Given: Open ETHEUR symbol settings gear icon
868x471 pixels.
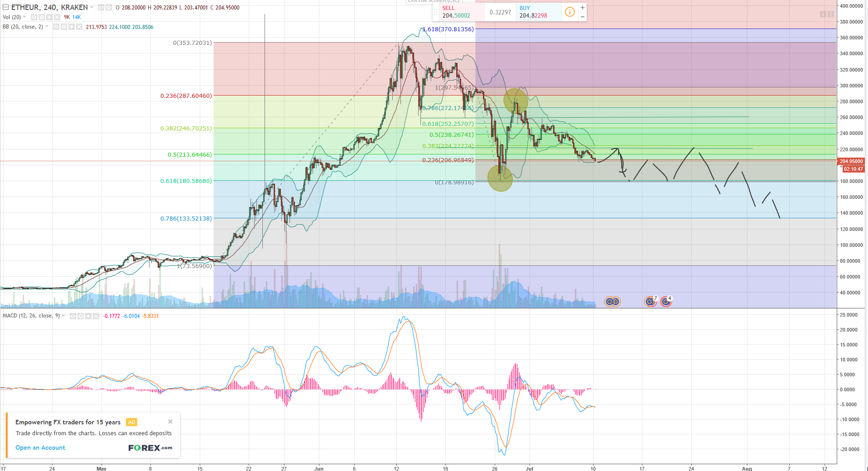Looking at the screenshot, I should 109,8.
